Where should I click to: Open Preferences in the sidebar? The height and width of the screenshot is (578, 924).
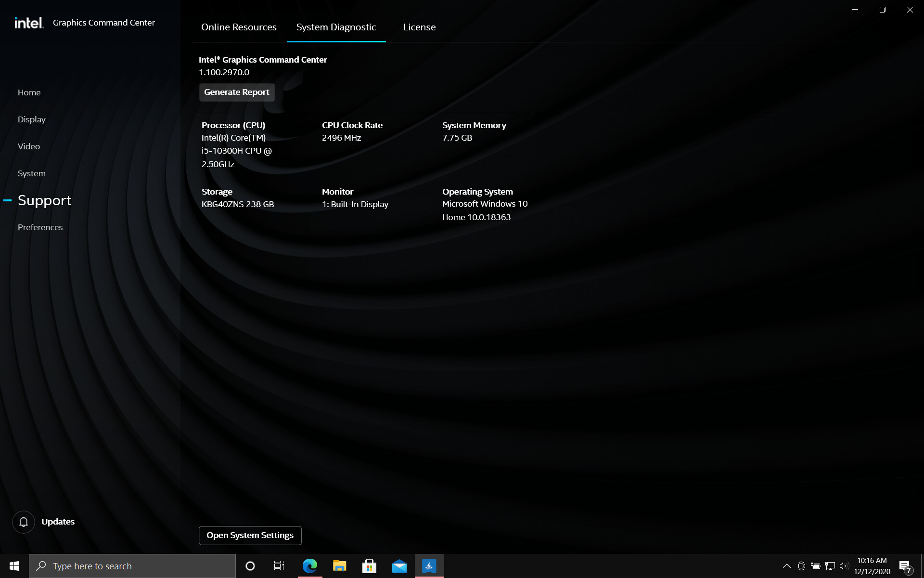coord(40,227)
